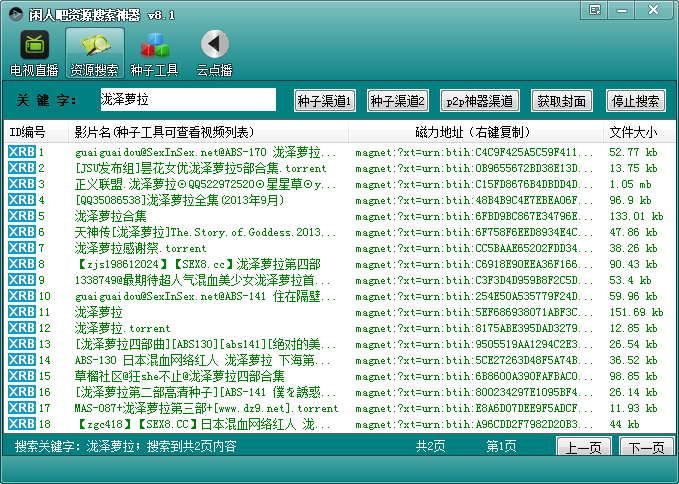Click the XRB icon in row 17
Image resolution: width=679 pixels, height=484 pixels.
(x=22, y=408)
